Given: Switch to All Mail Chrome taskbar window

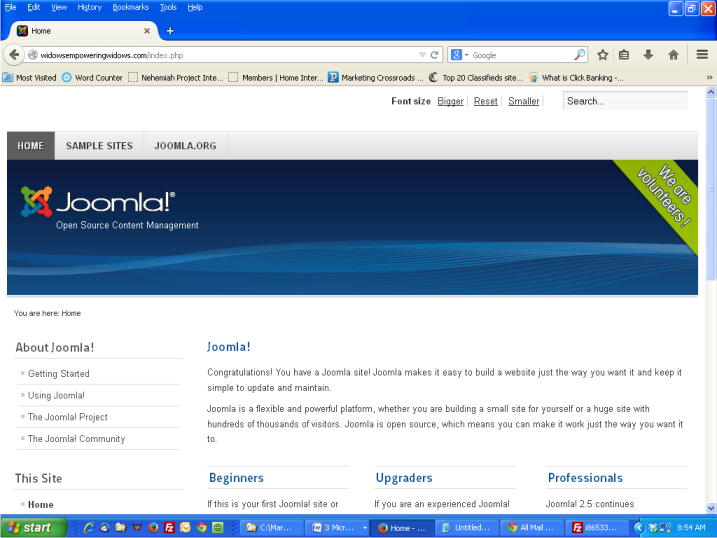Looking at the screenshot, I should [532, 527].
